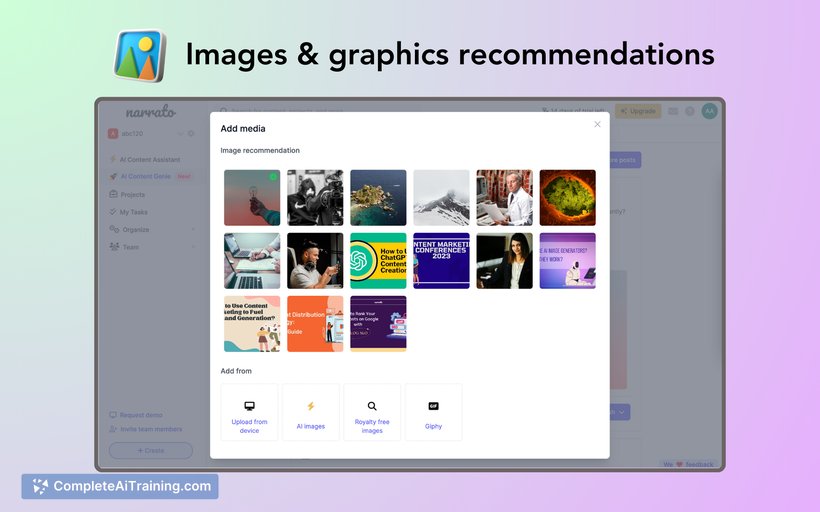Click the Upload from device monitor icon
Viewport: 820px width, 512px height.
click(249, 406)
